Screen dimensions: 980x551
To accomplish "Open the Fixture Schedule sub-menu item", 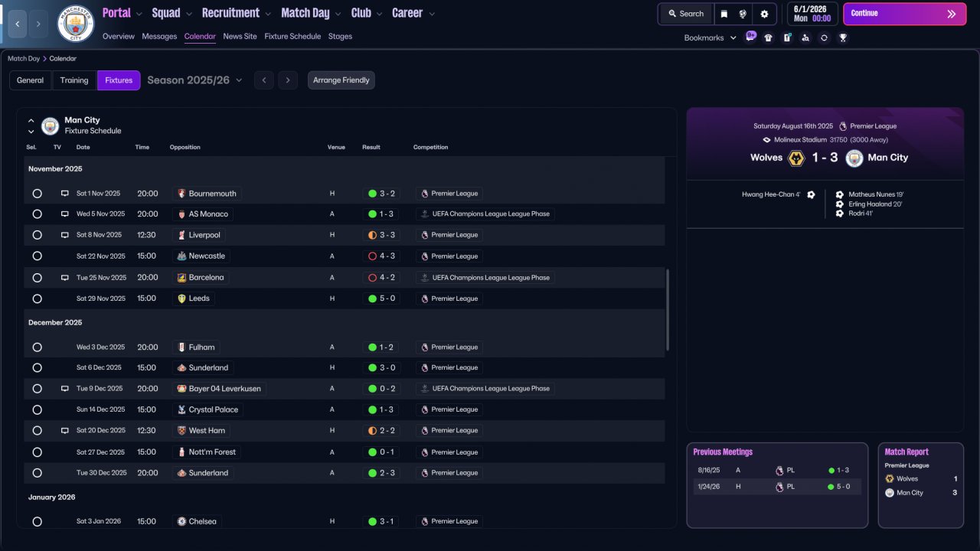I will [x=292, y=37].
